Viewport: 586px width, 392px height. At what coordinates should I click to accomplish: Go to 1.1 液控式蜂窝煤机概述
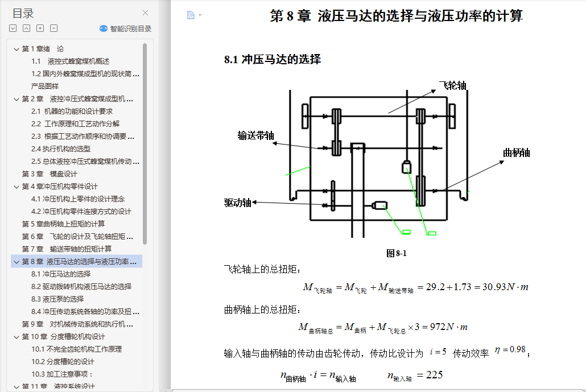(70, 61)
